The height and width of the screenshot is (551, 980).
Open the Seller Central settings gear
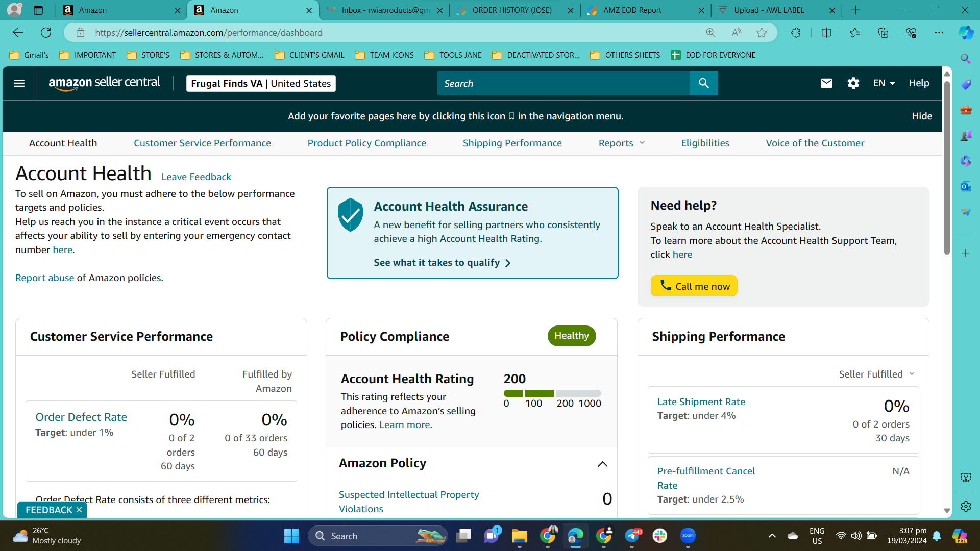[853, 83]
